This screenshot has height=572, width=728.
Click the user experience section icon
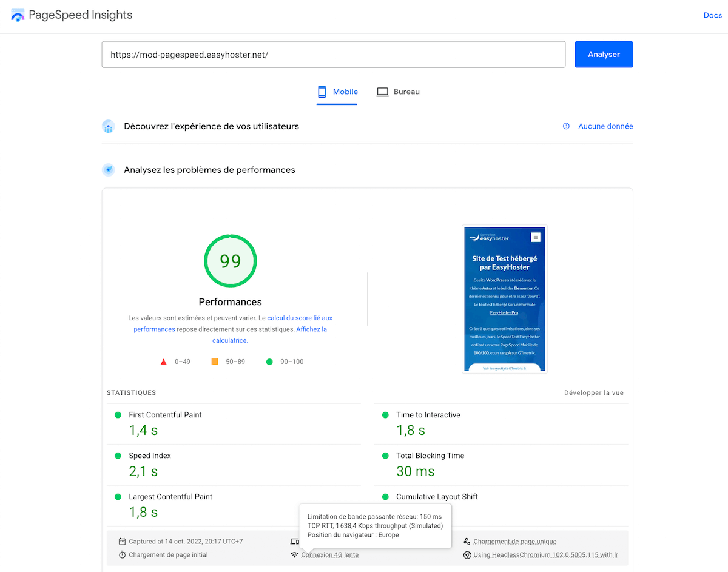click(x=108, y=126)
